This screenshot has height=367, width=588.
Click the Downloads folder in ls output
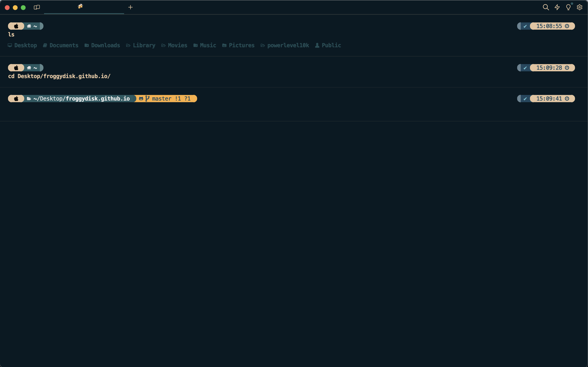[x=105, y=45]
